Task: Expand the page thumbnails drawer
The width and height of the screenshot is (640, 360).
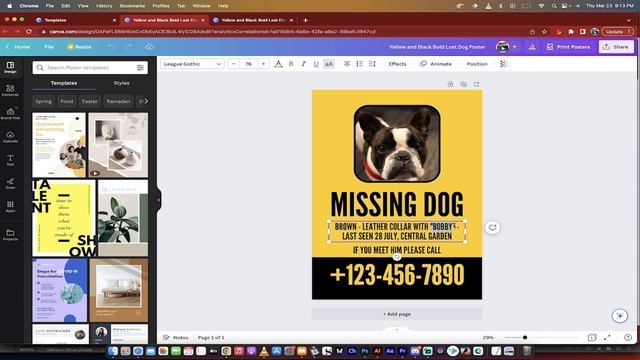Action: 397,329
